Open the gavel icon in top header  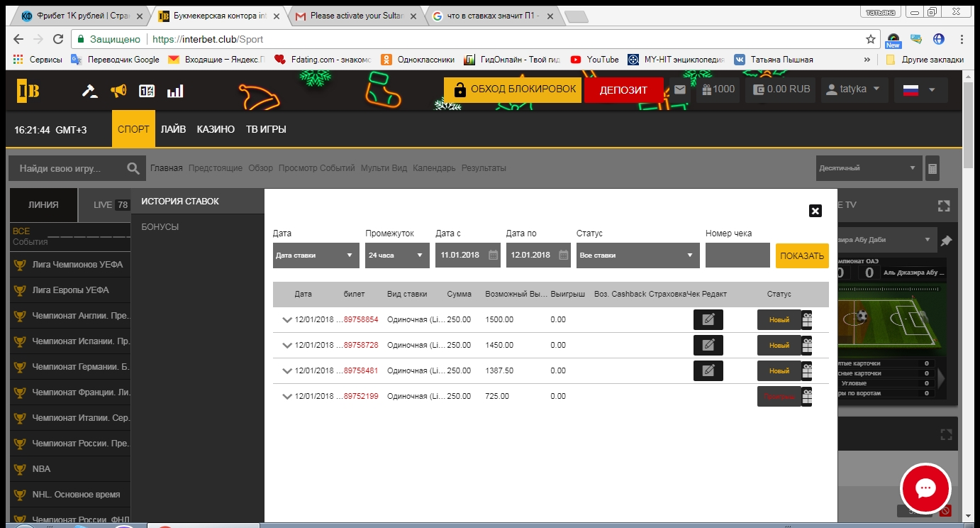[x=89, y=91]
